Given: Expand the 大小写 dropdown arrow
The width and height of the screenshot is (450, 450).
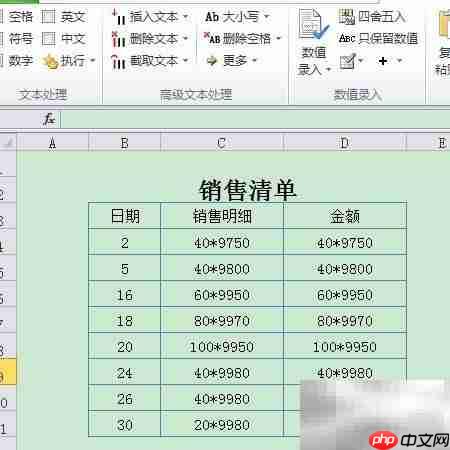Looking at the screenshot, I should tap(266, 16).
